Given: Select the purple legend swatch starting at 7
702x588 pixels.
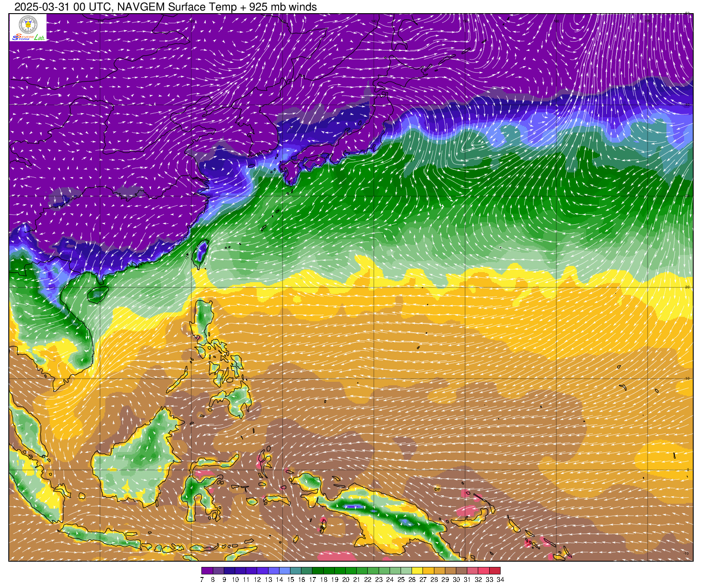Looking at the screenshot, I should tap(207, 570).
